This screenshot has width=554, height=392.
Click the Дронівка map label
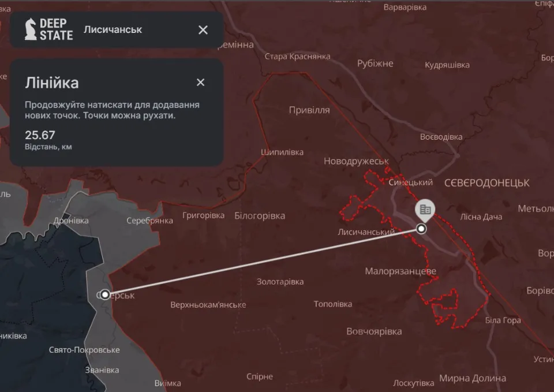pos(71,221)
